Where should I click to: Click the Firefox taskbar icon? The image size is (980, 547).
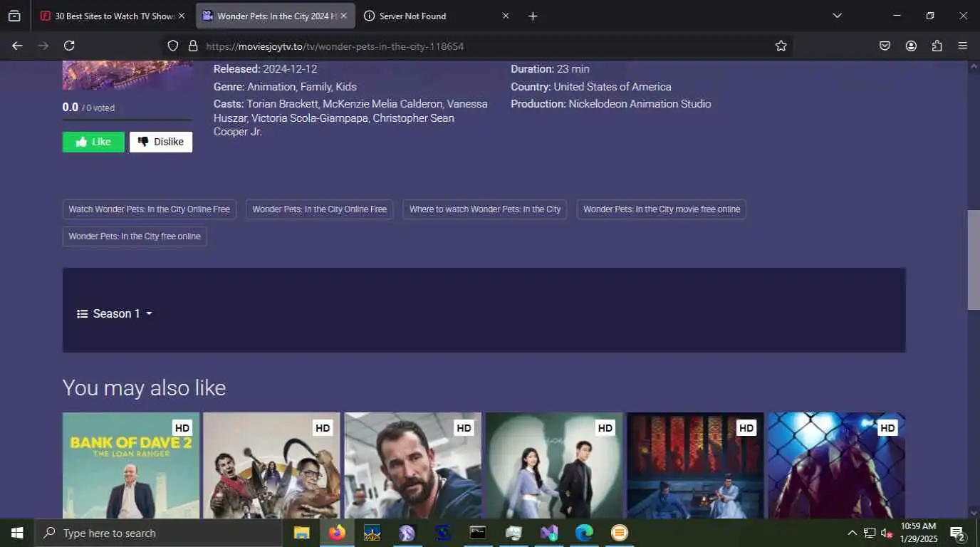(337, 533)
